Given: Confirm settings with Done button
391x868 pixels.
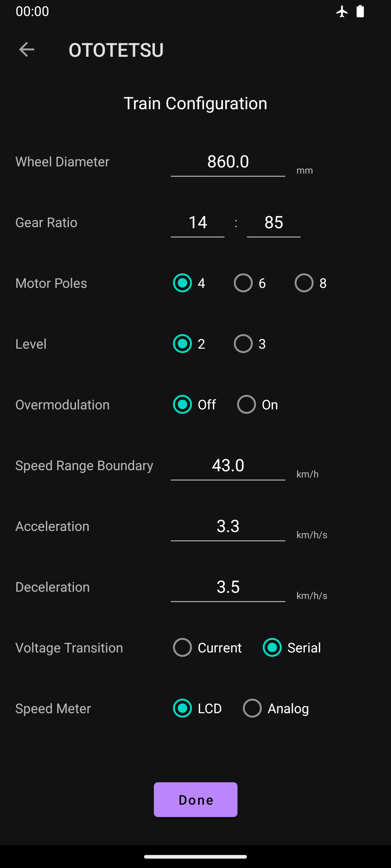Looking at the screenshot, I should pos(195,800).
